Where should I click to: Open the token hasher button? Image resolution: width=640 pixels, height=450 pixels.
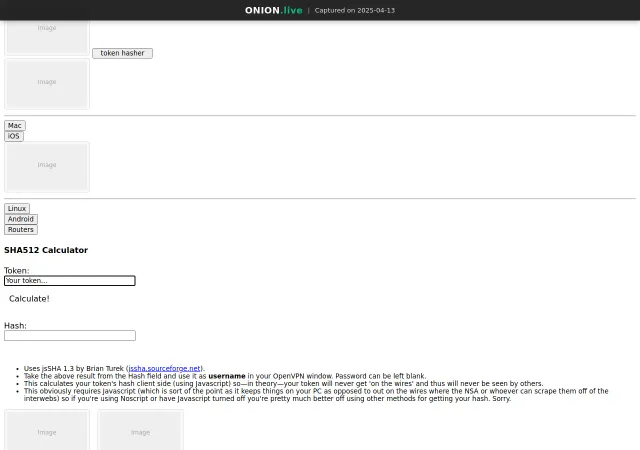(122, 53)
